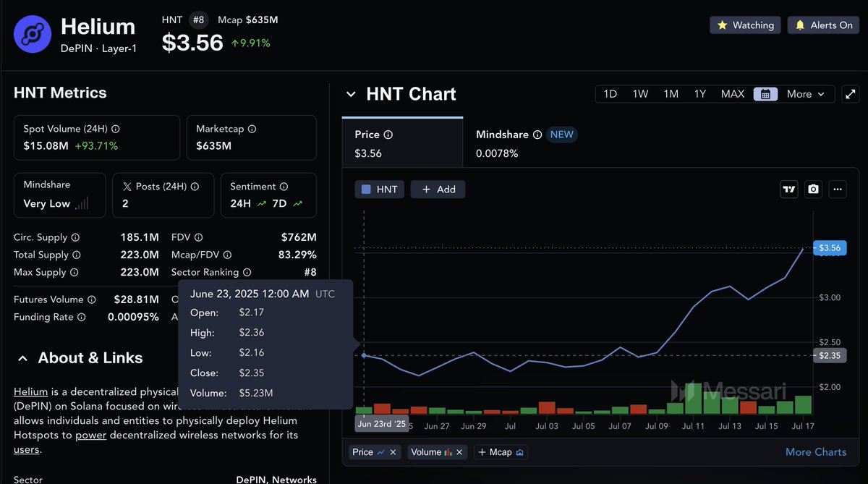Open the Helium link in description

(31, 391)
